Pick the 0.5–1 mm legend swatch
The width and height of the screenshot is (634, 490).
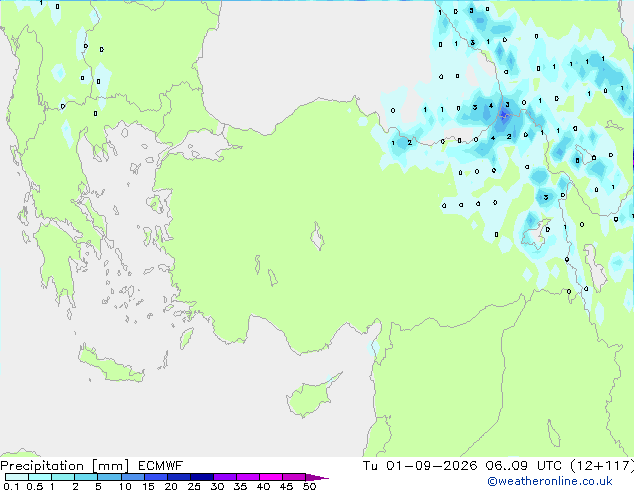coord(40,477)
